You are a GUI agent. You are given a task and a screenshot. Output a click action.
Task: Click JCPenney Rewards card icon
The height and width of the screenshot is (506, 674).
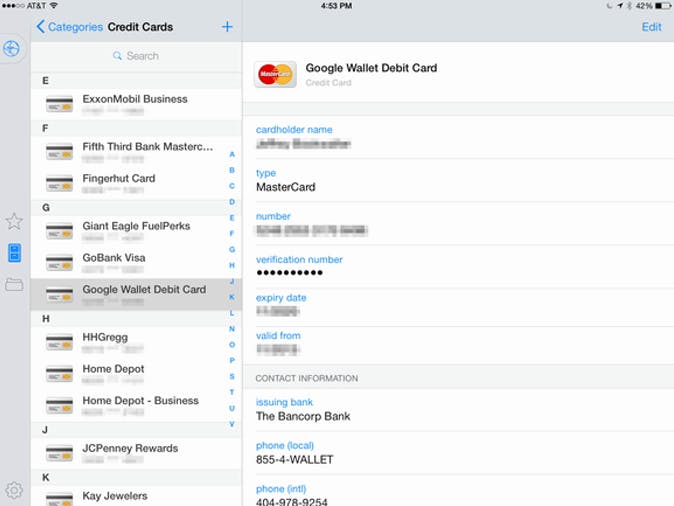59,454
